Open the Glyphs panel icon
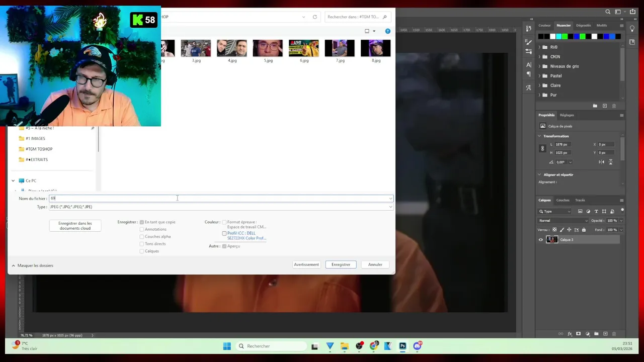 529,87
